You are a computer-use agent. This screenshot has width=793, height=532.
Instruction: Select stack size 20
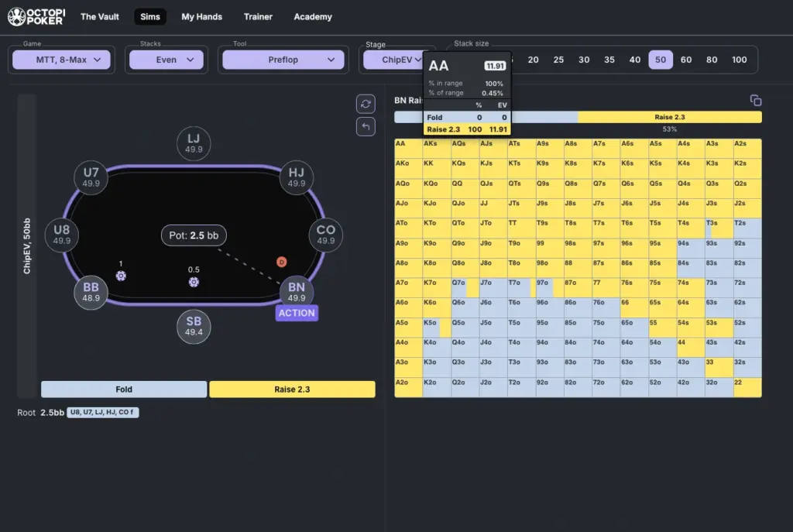tap(533, 60)
